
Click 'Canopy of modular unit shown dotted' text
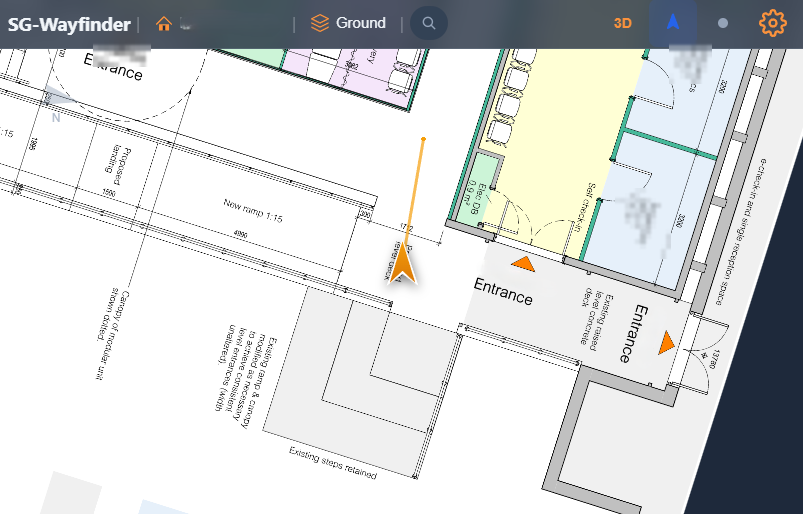[113, 334]
